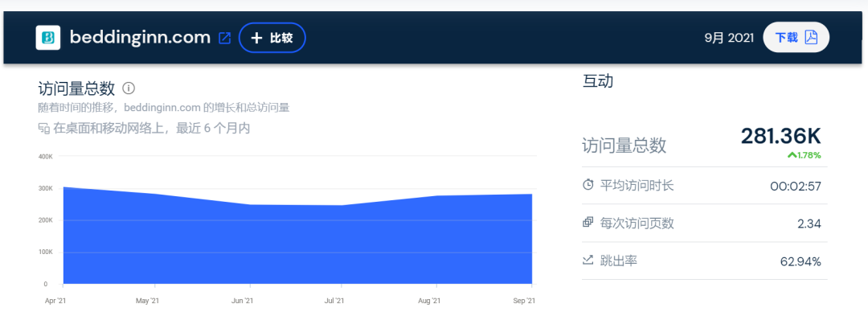The width and height of the screenshot is (868, 316).
Task: Click the desktop and mobile devices icon
Action: (44, 129)
